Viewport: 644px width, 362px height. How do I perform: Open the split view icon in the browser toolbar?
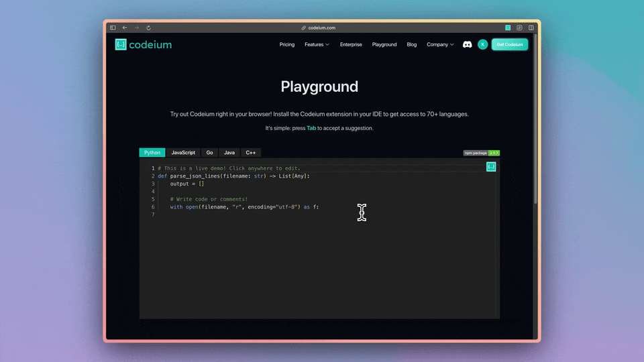(531, 27)
